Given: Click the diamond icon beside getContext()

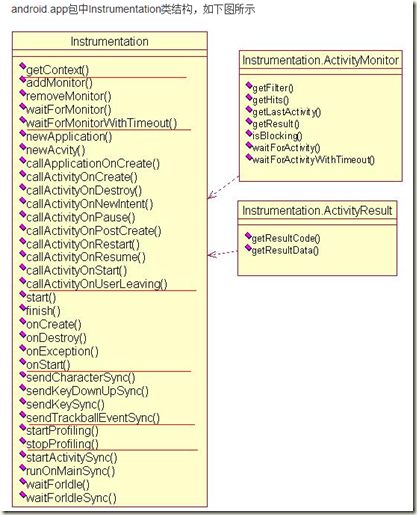Looking at the screenshot, I should click(22, 66).
